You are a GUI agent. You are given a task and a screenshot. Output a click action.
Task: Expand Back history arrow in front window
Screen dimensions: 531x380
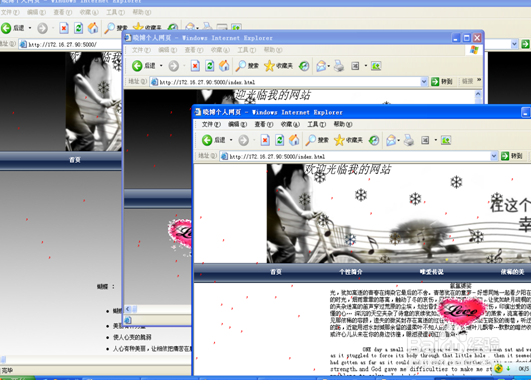pyautogui.click(x=231, y=140)
